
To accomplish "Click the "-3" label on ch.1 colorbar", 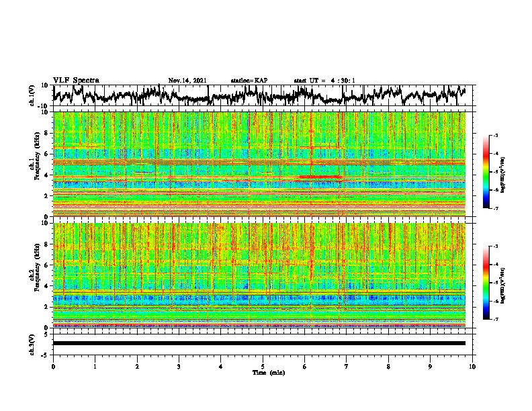I will (495, 135).
